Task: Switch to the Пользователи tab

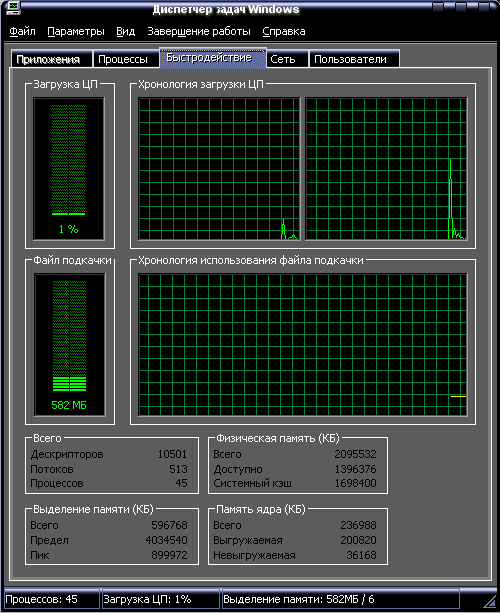Action: pos(354,59)
